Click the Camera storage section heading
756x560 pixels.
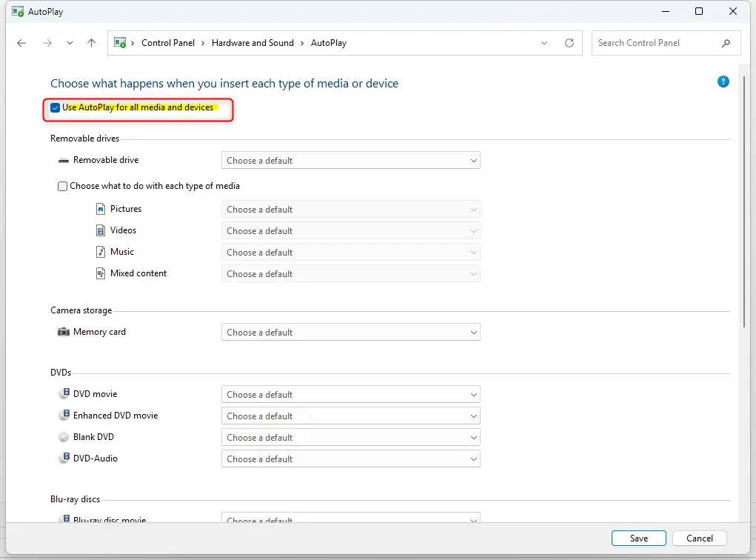pyautogui.click(x=81, y=310)
